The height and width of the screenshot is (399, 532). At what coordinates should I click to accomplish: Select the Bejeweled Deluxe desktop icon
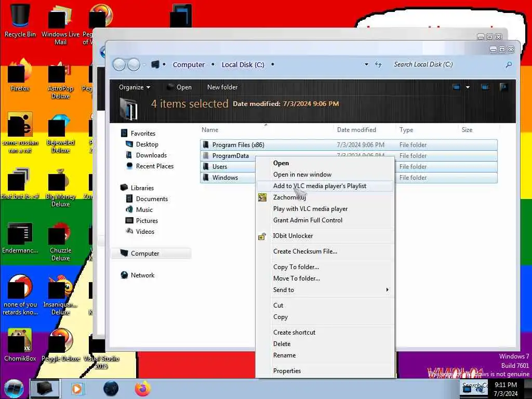click(x=60, y=134)
